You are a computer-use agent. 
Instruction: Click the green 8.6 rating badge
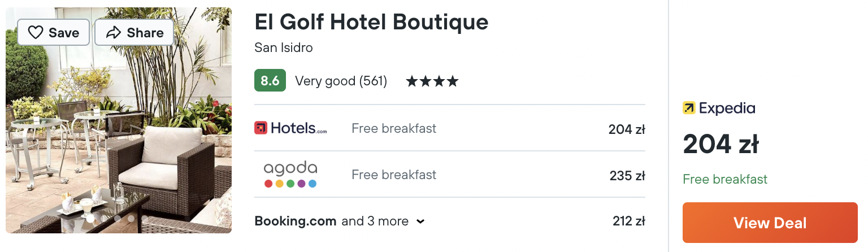(270, 81)
